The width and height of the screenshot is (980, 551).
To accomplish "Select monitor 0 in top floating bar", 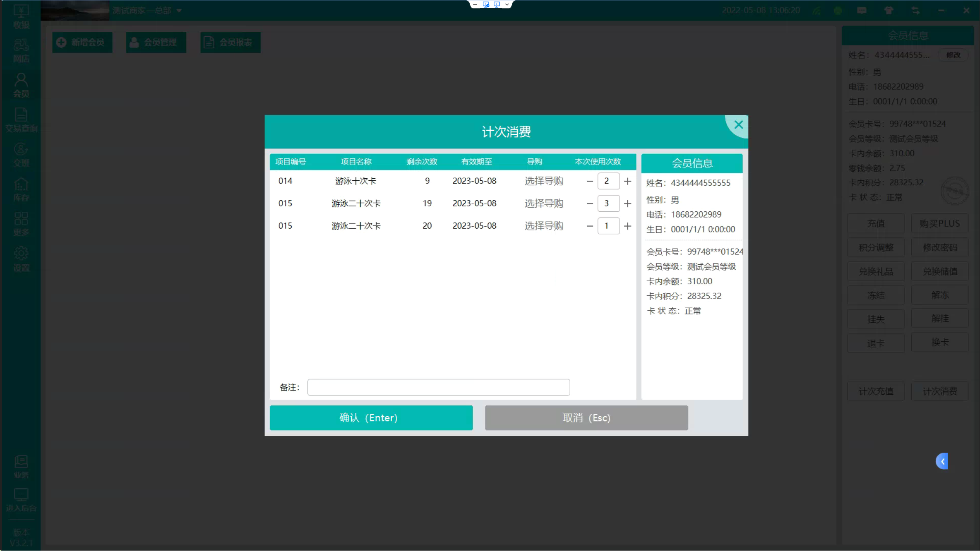I will tap(486, 4).
